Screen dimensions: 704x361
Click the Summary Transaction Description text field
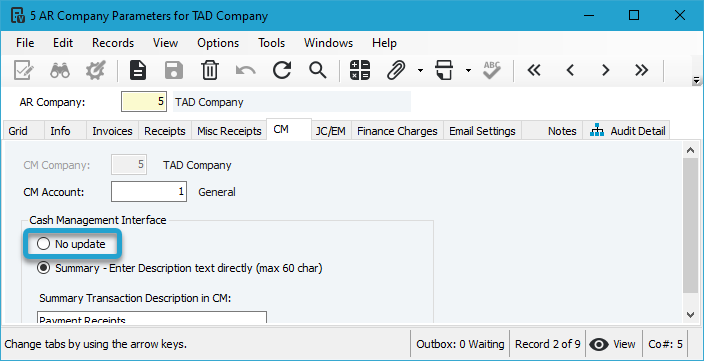[152, 317]
